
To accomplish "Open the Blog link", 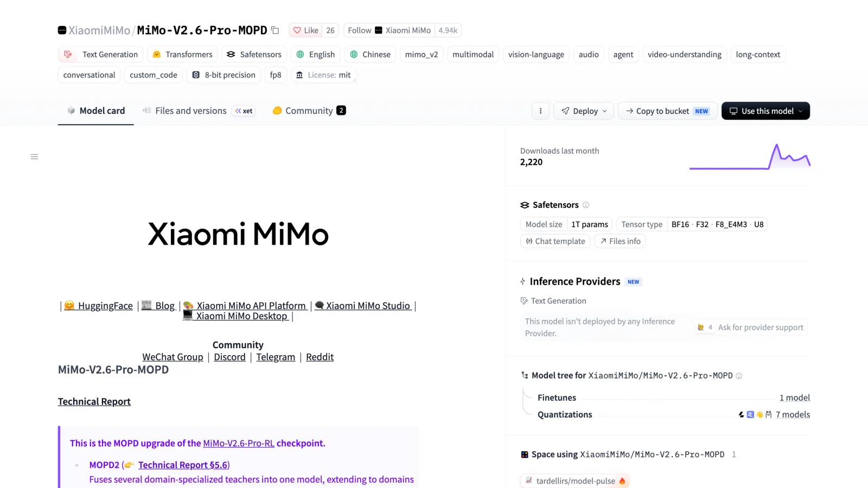I will tap(158, 306).
